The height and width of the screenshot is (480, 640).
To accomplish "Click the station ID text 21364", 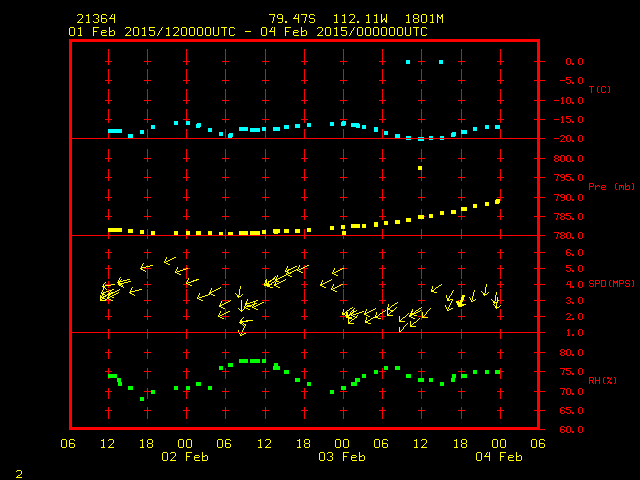I will [x=96, y=19].
